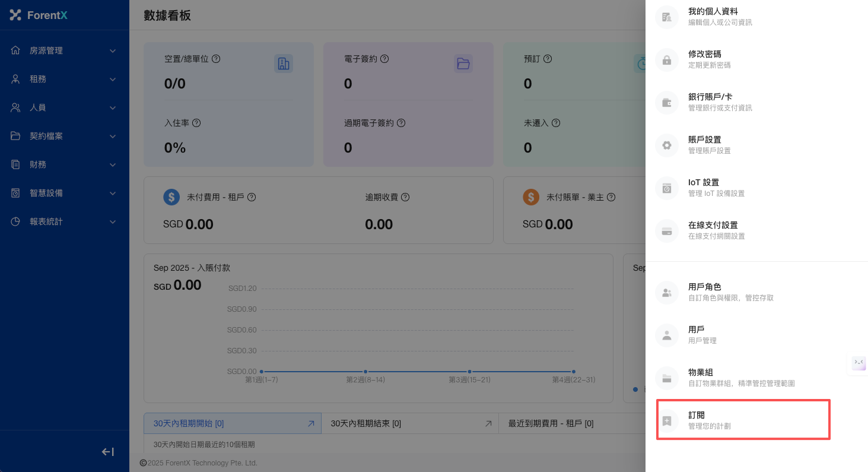Image resolution: width=868 pixels, height=472 pixels.
Task: Expand the 財務 sidebar menu
Action: click(64, 164)
